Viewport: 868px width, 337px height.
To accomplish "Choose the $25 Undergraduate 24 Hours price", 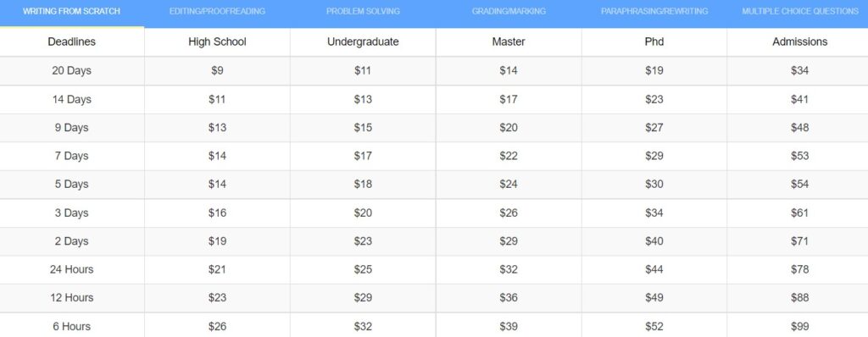I will point(363,269).
